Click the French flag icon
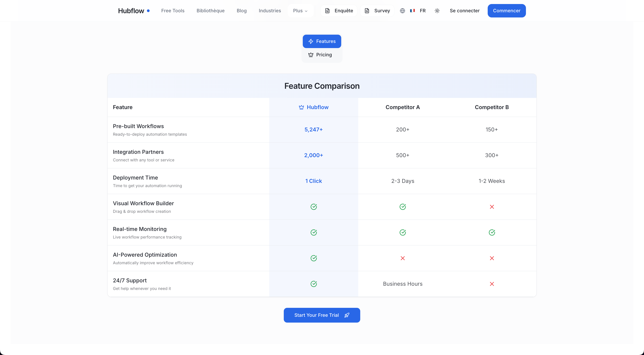This screenshot has height=355, width=644. [412, 11]
